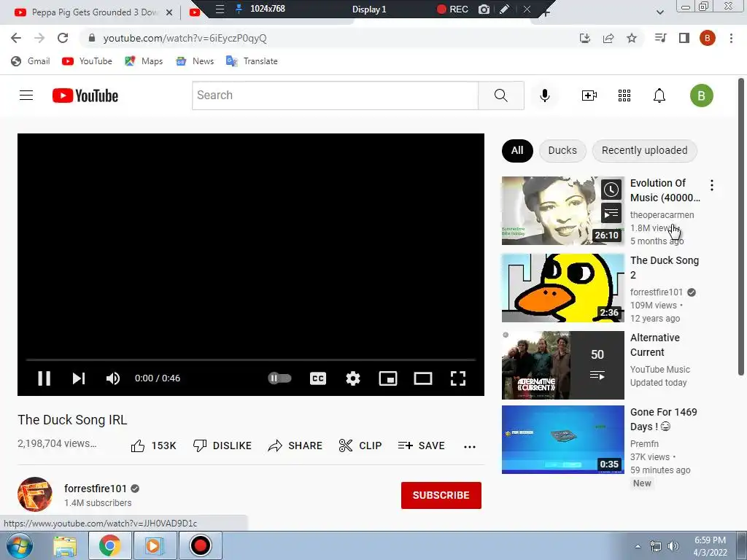Select the All filter chip
The width and height of the screenshot is (747, 560).
pos(517,150)
